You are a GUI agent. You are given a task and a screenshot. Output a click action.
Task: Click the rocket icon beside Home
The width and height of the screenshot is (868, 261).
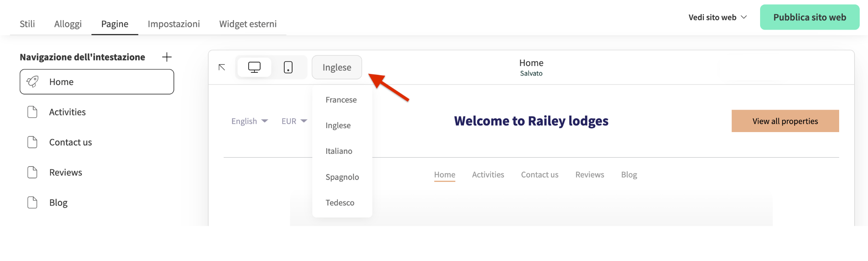point(32,82)
